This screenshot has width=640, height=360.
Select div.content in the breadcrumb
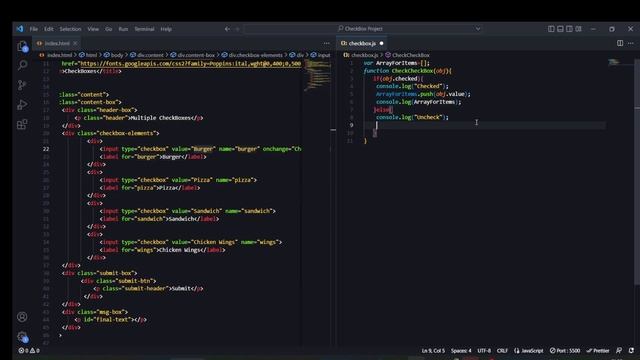tap(150, 55)
